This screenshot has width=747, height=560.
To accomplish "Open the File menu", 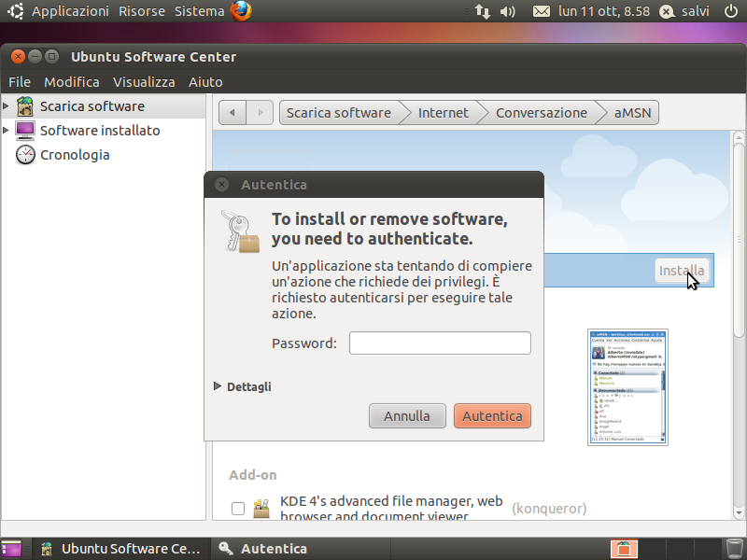I will point(20,82).
